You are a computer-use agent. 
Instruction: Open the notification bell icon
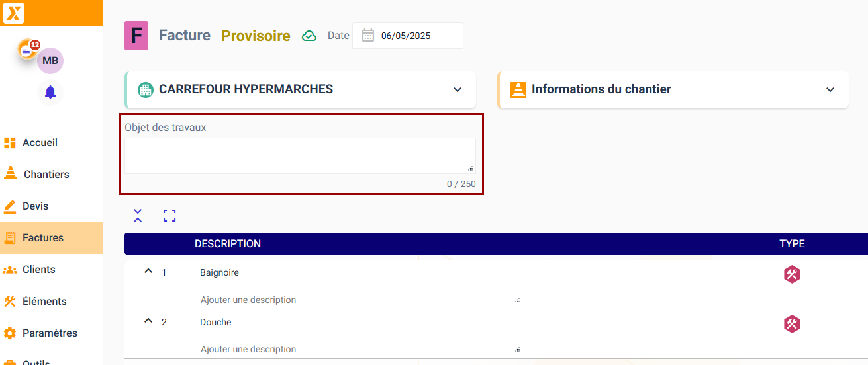[50, 92]
